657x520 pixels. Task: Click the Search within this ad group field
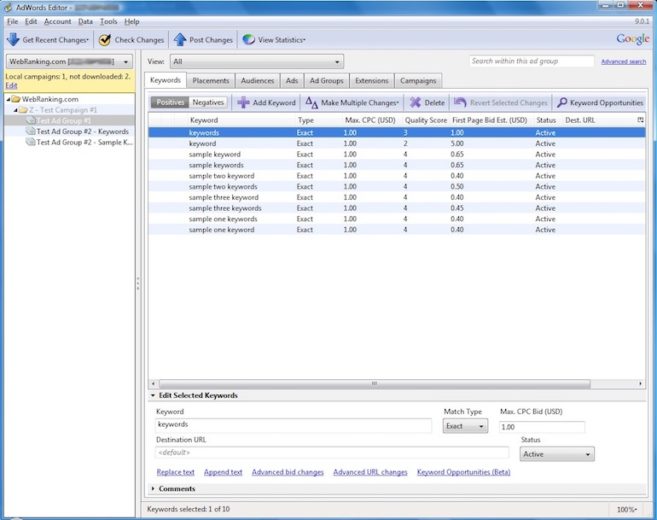tap(532, 61)
